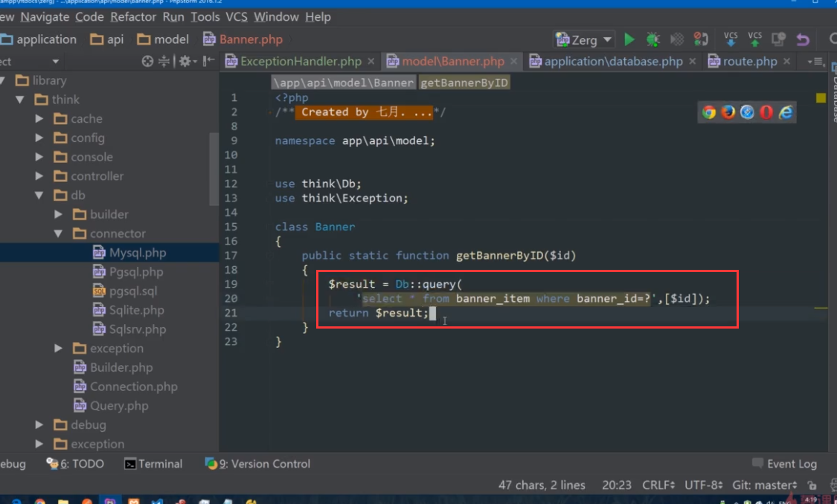Run the Zerg configuration with green play button
This screenshot has width=837, height=504.
pos(629,39)
